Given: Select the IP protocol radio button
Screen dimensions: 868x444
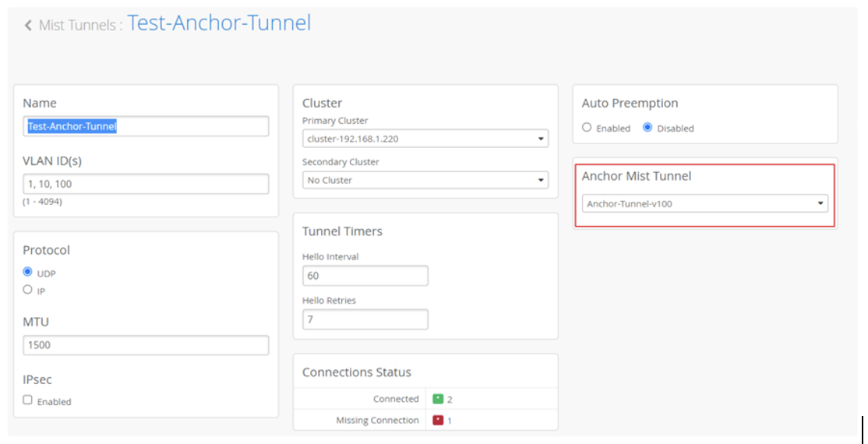Looking at the screenshot, I should 28,290.
